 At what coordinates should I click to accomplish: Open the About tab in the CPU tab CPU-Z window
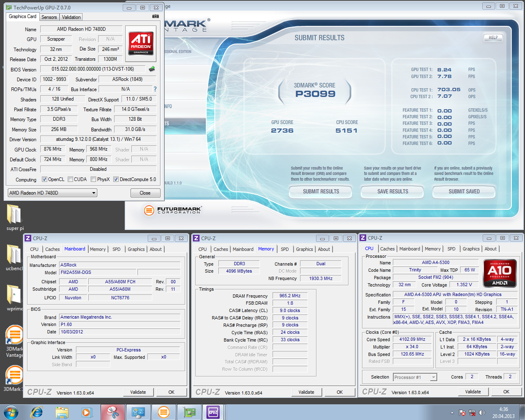[x=491, y=249]
